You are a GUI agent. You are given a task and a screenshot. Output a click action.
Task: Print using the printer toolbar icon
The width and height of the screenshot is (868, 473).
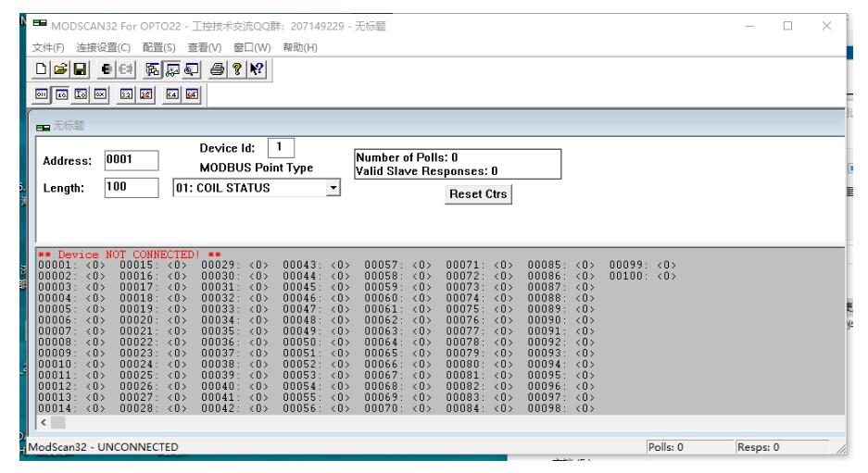point(218,69)
